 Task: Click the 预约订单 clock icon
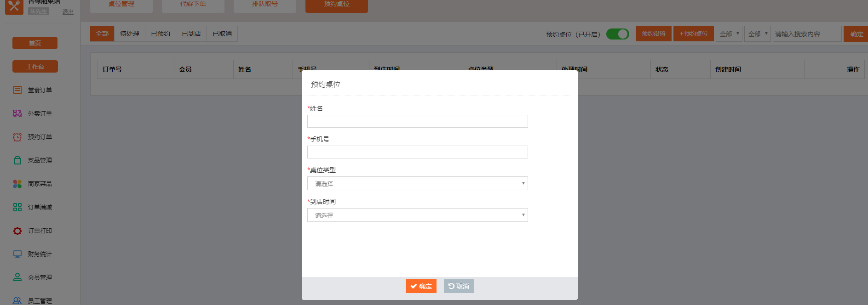tap(17, 137)
